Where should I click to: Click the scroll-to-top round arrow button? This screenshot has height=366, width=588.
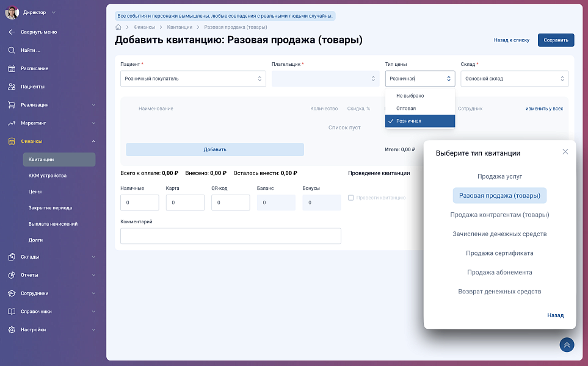pos(567,345)
